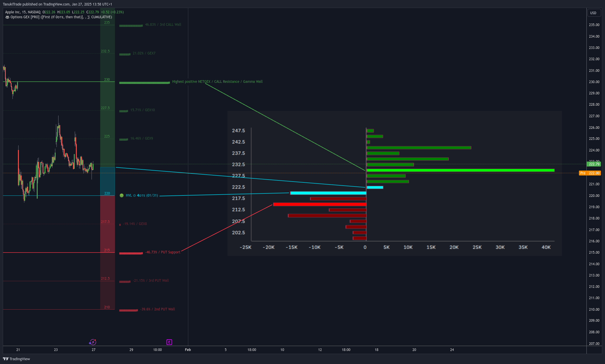Click the orange Pre 222.00 pre-market label

[590, 173]
